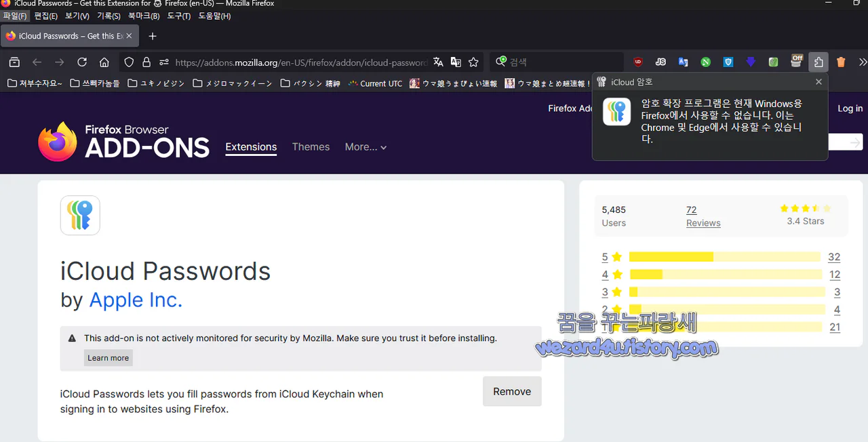Click the Remove add-on button
The height and width of the screenshot is (442, 868).
point(512,391)
